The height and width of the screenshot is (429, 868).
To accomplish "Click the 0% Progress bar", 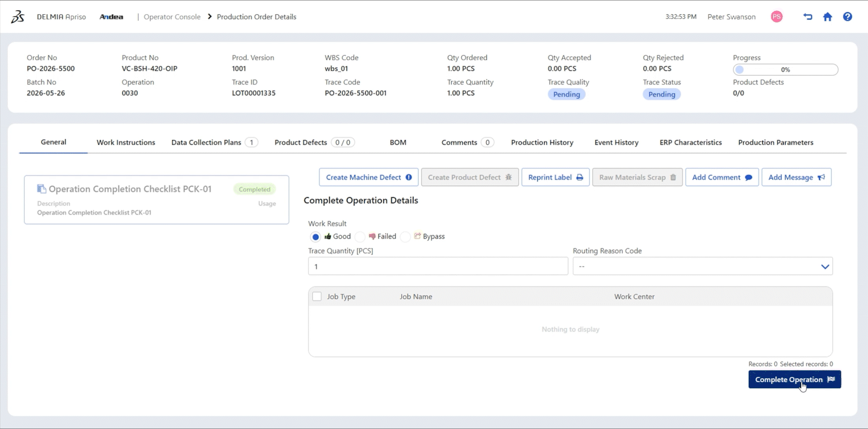I will coord(785,70).
